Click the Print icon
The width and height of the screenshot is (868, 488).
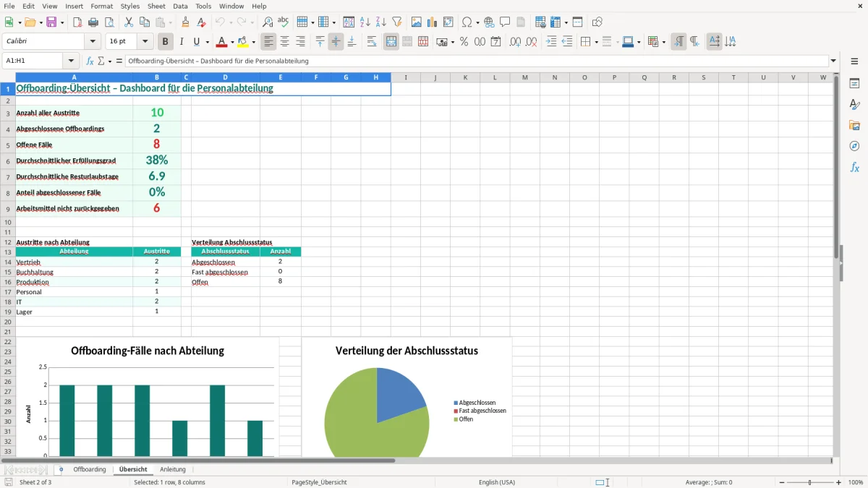(x=93, y=22)
